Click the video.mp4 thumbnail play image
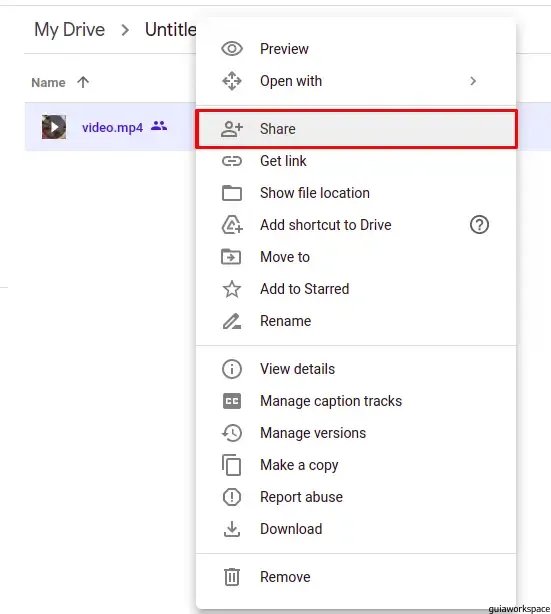 tap(54, 127)
